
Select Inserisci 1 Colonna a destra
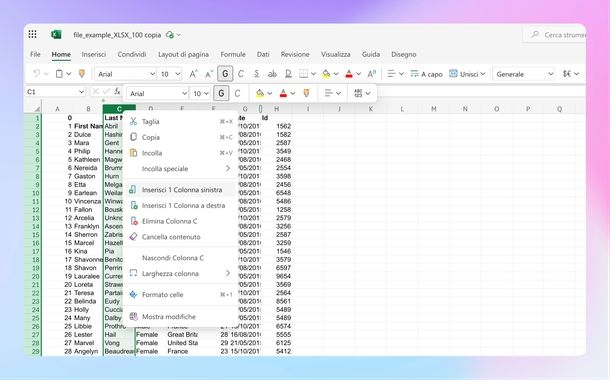[181, 205]
